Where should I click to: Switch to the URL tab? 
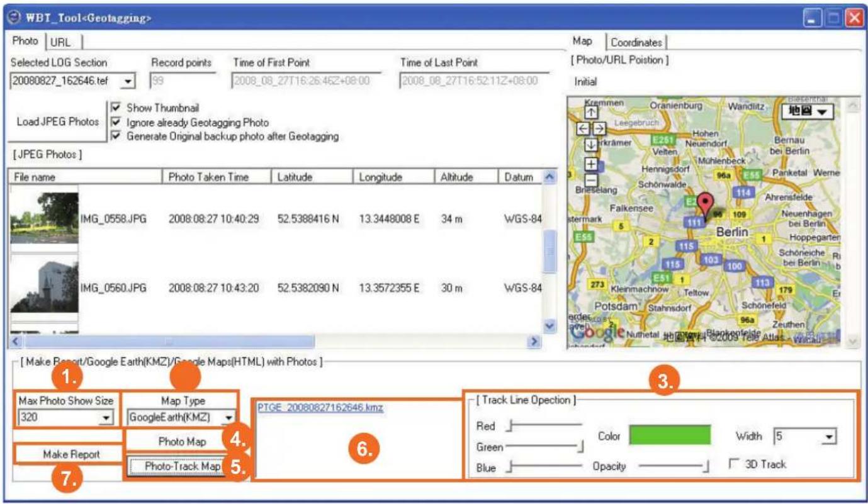click(61, 42)
